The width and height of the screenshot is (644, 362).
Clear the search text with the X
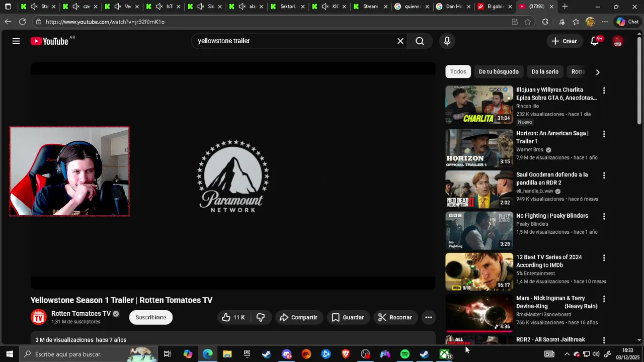(400, 41)
